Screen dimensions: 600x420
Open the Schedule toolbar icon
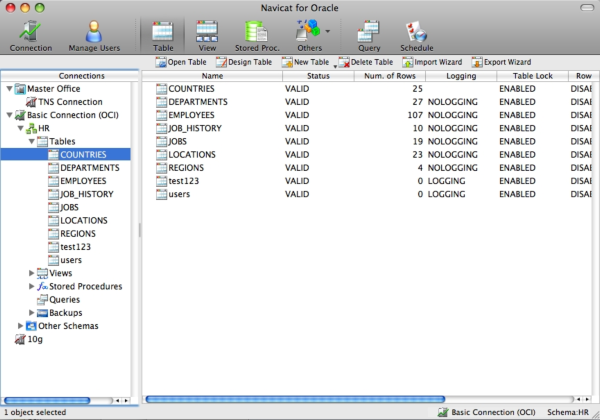click(417, 36)
